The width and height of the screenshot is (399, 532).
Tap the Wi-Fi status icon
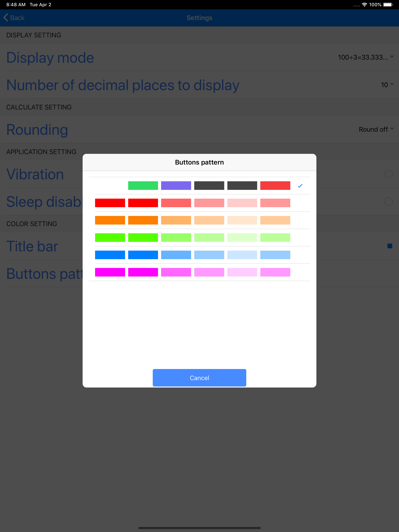click(364, 4)
